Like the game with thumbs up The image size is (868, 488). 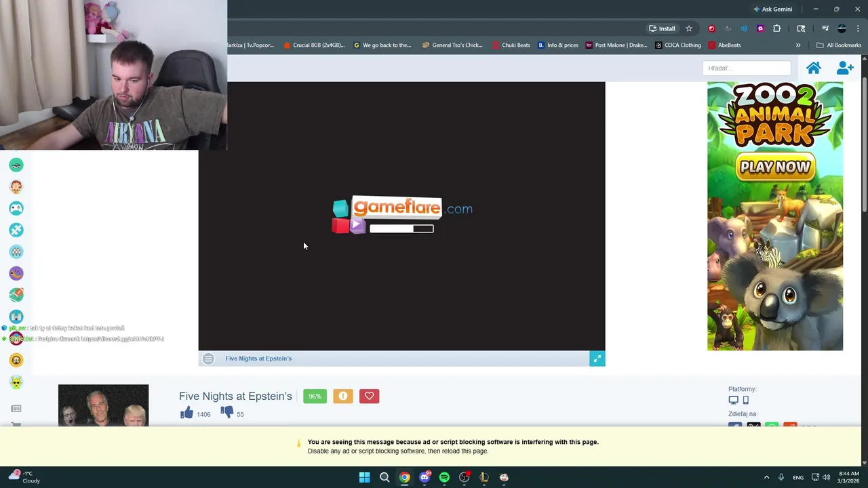click(x=186, y=413)
